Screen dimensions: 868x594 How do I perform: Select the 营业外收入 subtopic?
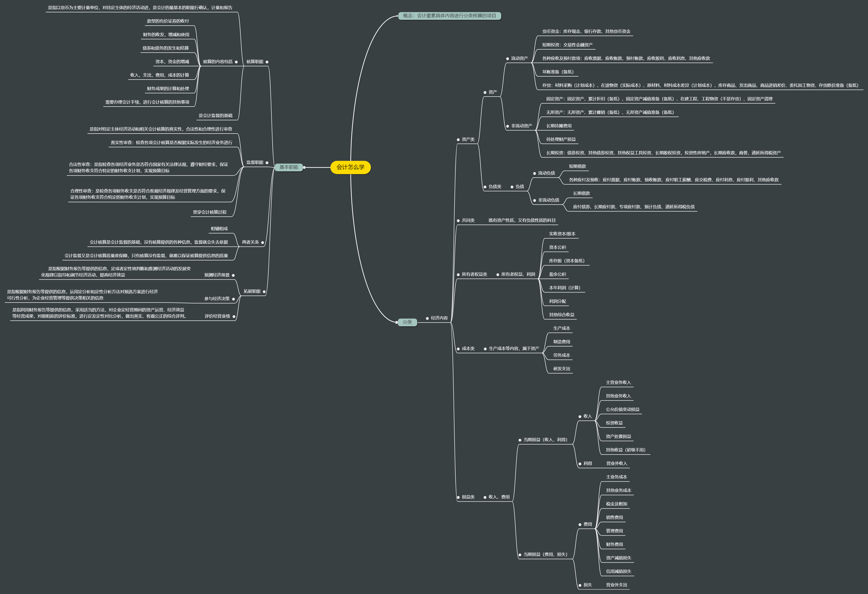pyautogui.click(x=617, y=464)
